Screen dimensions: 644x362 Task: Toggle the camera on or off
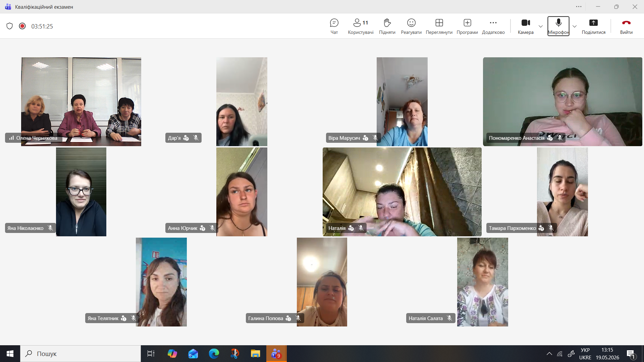[x=526, y=26]
